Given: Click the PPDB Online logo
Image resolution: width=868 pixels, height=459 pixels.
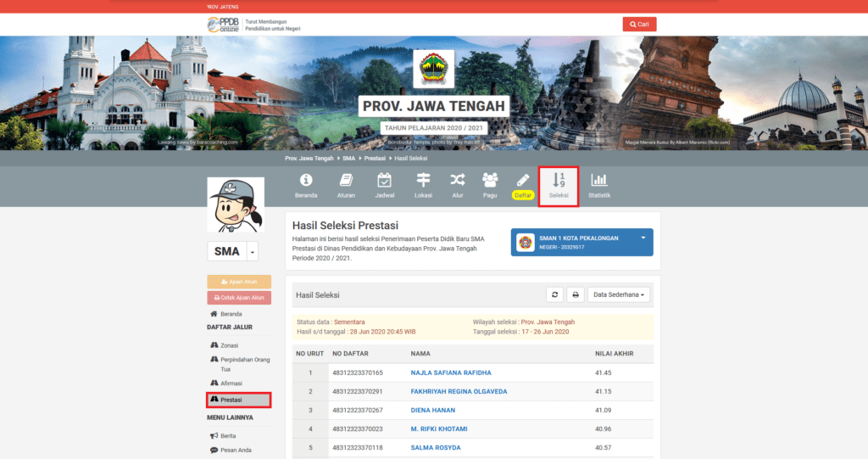Looking at the screenshot, I should pyautogui.click(x=223, y=25).
